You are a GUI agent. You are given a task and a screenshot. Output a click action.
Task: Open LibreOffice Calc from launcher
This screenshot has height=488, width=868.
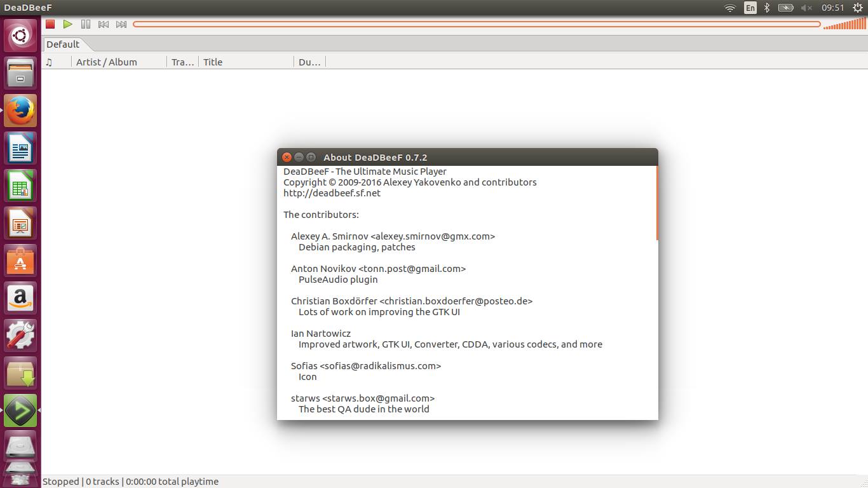[20, 186]
